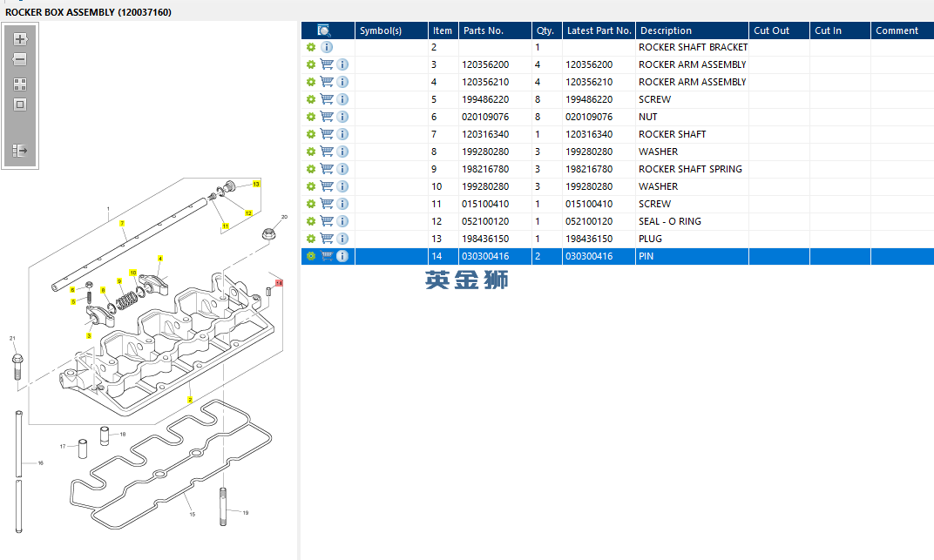Screen dimensions: 934x560
Task: Click red callout 14 on the diagram
Action: tap(279, 283)
